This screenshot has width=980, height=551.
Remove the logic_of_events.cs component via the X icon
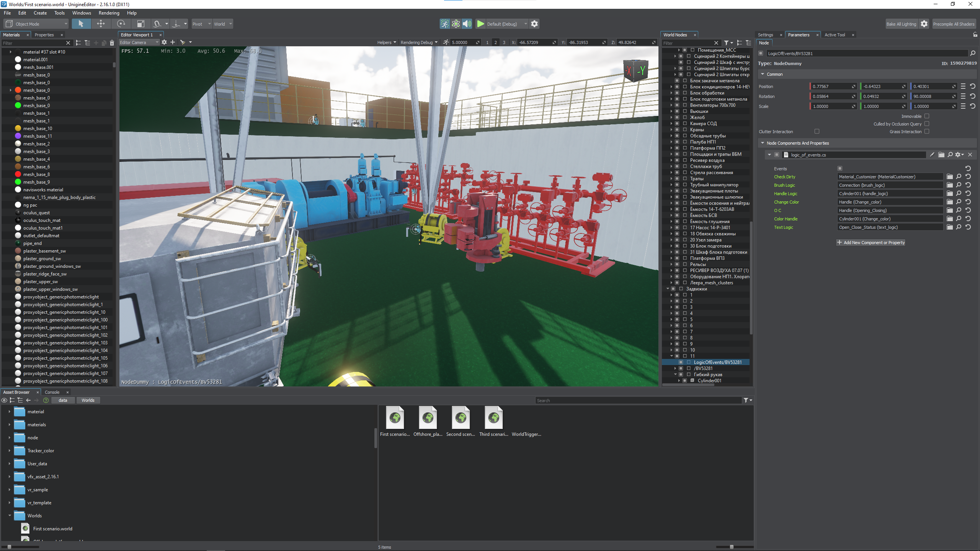[x=970, y=155]
